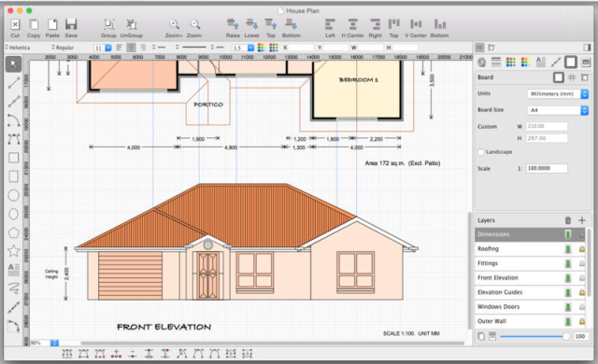Screen dimensions: 598x364
Task: Open the line inspector tab
Action: pos(556,62)
